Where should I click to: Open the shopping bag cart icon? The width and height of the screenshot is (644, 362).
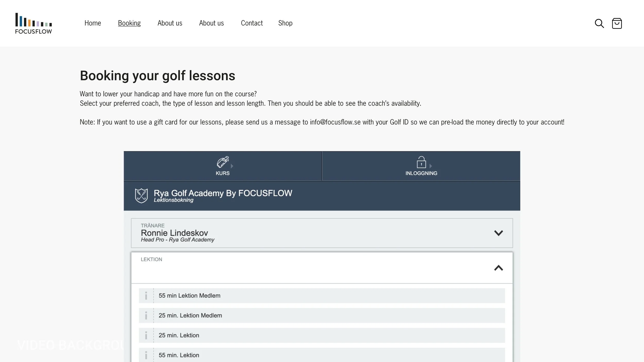tap(617, 23)
